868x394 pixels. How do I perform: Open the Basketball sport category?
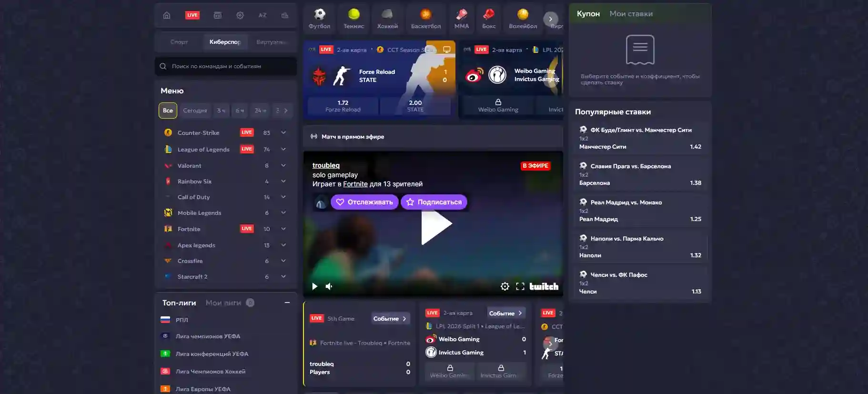(425, 19)
